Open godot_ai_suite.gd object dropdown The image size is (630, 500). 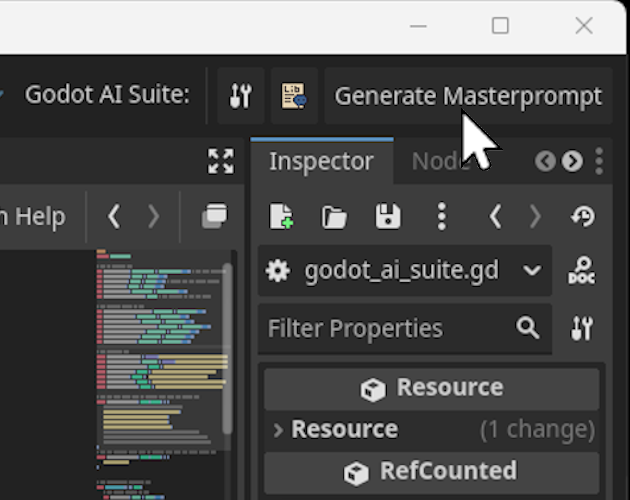coord(405,270)
